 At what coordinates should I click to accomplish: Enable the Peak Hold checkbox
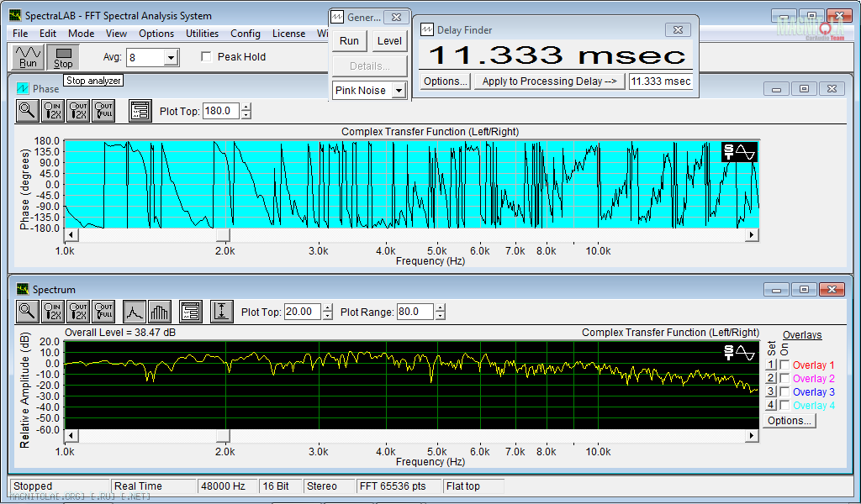[207, 56]
